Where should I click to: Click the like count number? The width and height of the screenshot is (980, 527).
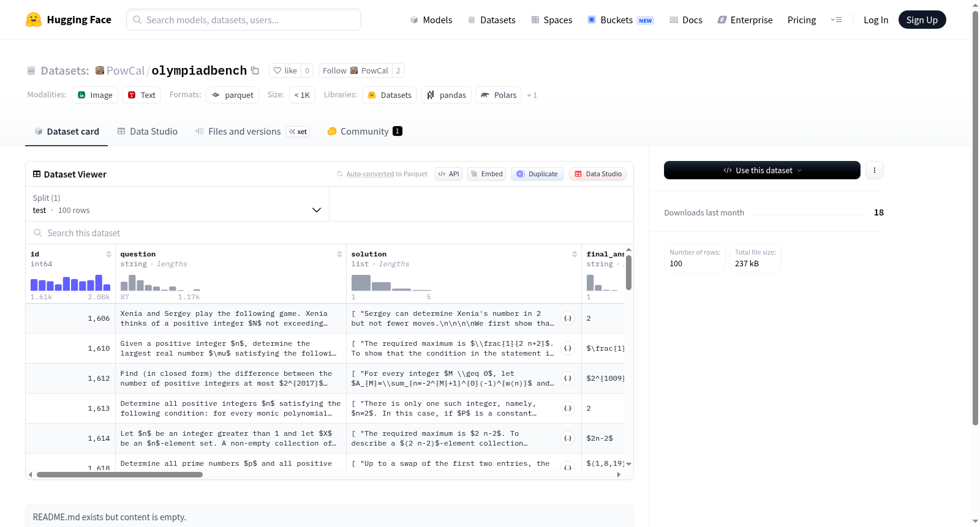click(307, 71)
